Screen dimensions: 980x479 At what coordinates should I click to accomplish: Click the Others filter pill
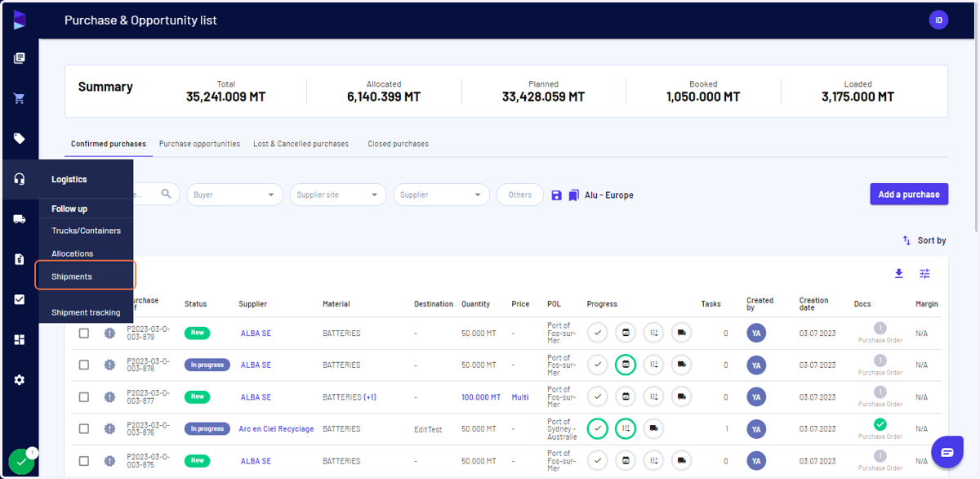(519, 195)
